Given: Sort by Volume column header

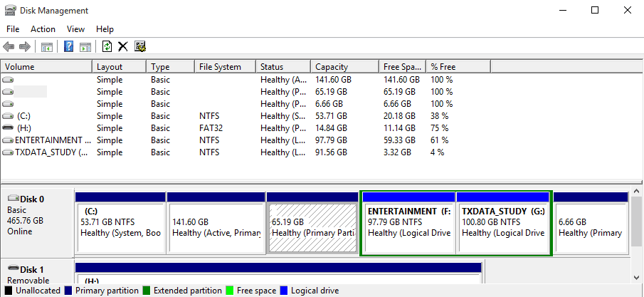Looking at the screenshot, I should click(x=46, y=67).
